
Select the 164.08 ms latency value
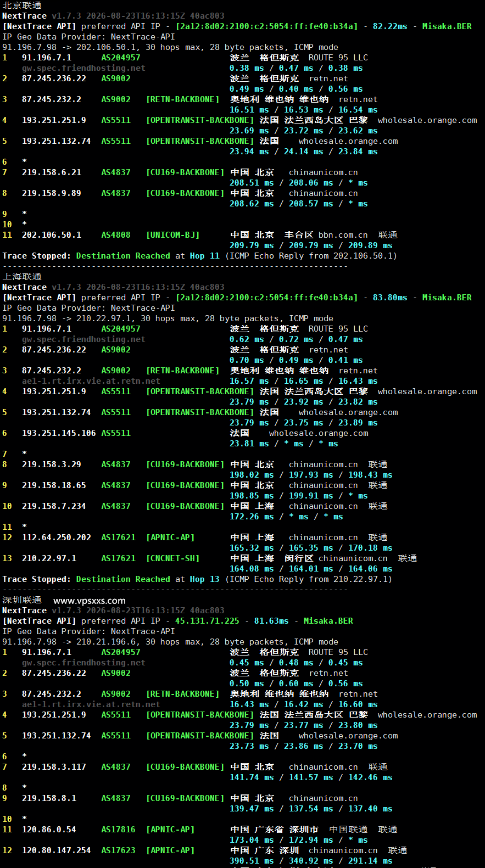pyautogui.click(x=252, y=569)
